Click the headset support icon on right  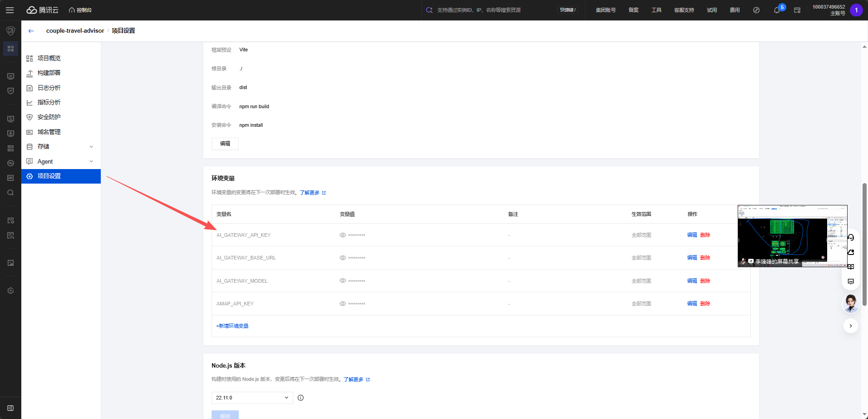pos(851,238)
